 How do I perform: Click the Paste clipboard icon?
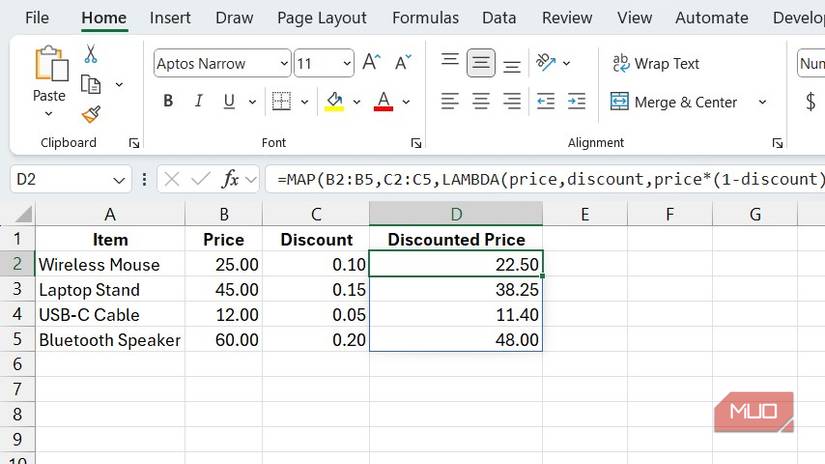[51, 63]
